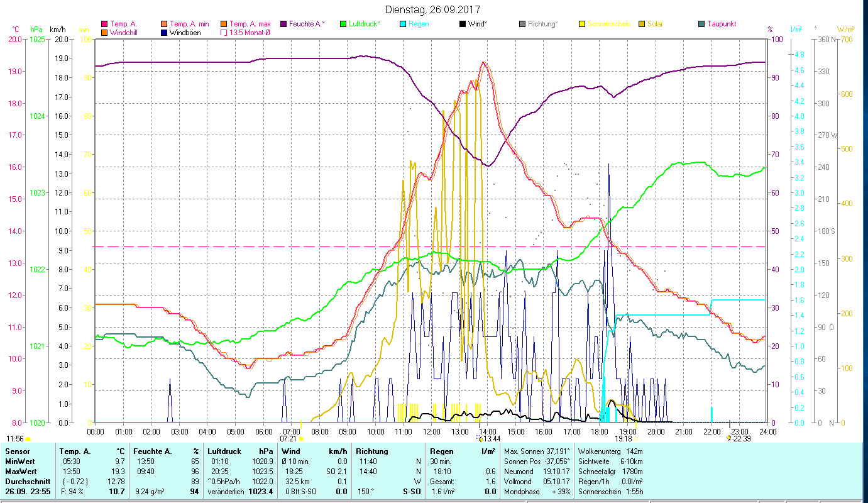Click the Windböen legend label
Viewport: 868px width, 503px height.
[185, 33]
